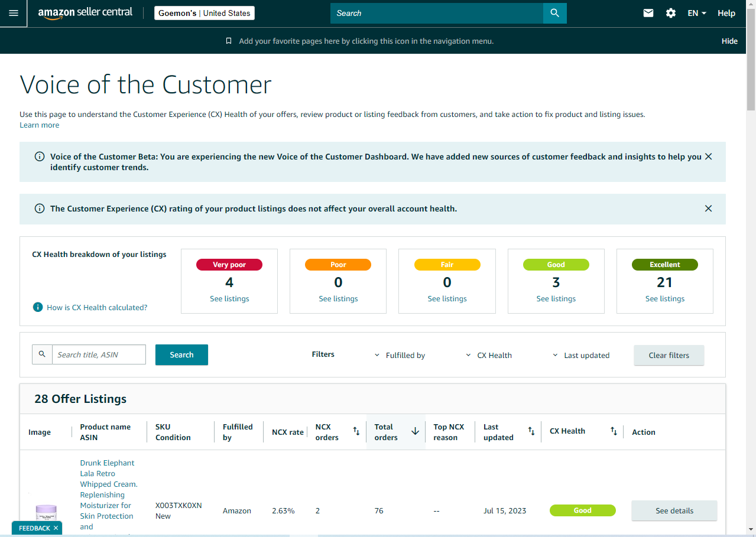The height and width of the screenshot is (537, 756).
Task: See listings under Very poor
Action: (229, 299)
